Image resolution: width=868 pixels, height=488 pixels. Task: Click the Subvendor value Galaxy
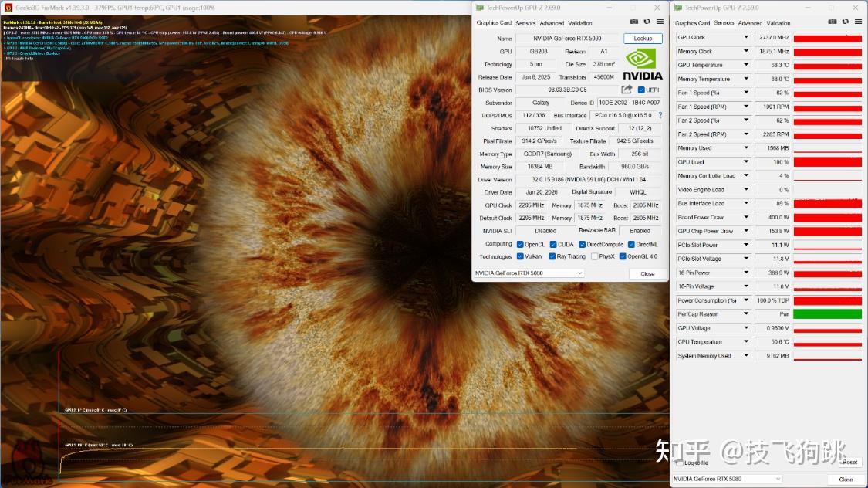pos(541,103)
